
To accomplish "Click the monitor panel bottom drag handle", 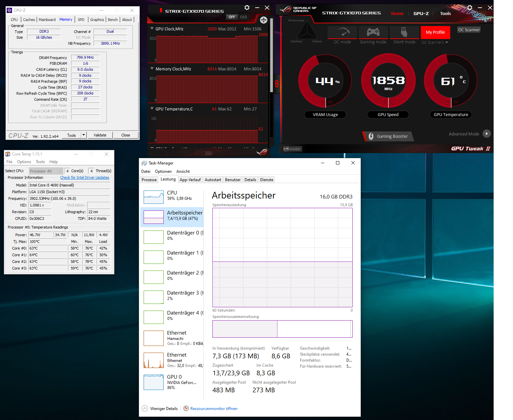I will coord(208,153).
